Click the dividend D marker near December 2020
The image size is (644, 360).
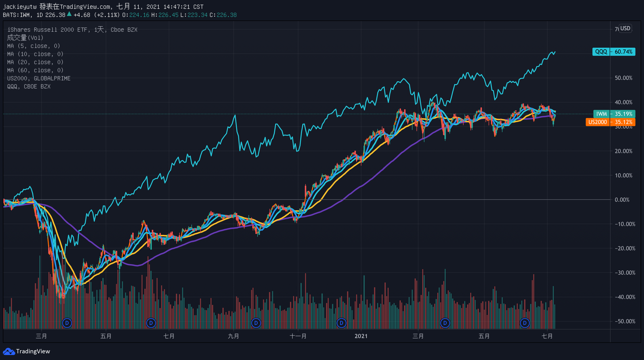341,323
